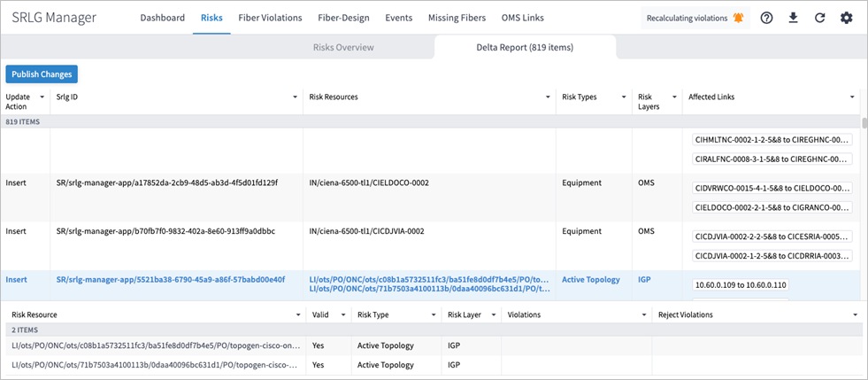
Task: Open the Affected Links column dropdown arrow
Action: click(x=851, y=97)
